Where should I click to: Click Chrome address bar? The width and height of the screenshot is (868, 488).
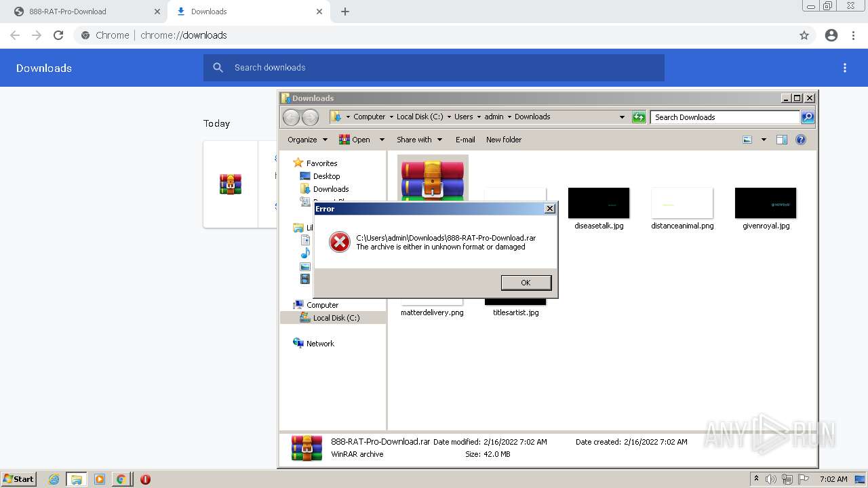point(434,35)
